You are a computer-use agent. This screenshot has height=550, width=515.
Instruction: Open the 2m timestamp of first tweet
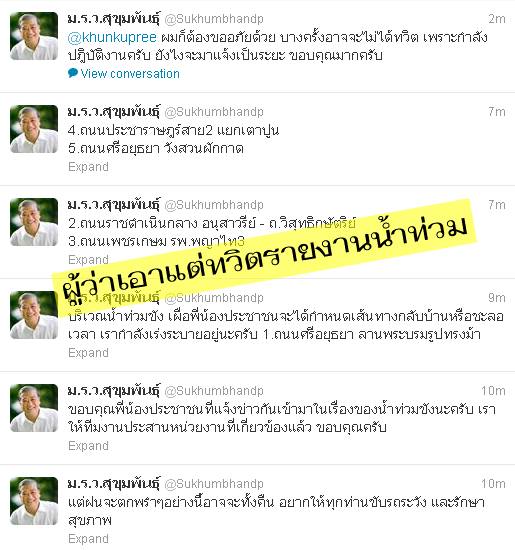point(497,19)
